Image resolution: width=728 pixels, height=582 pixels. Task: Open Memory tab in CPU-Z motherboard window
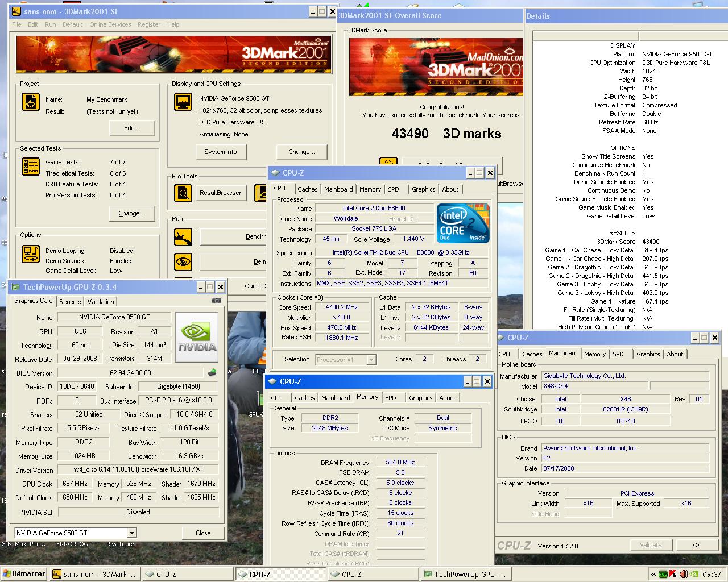click(x=595, y=354)
